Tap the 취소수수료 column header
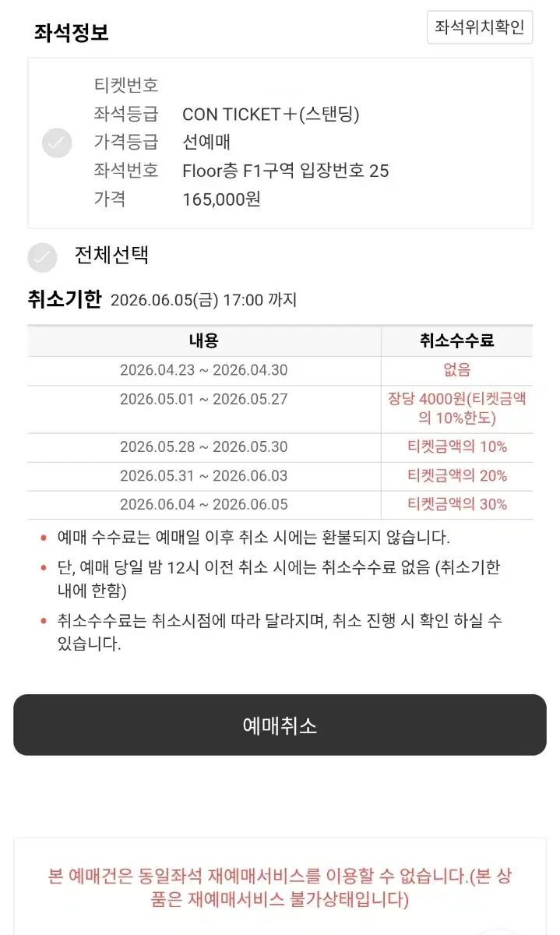 [457, 341]
